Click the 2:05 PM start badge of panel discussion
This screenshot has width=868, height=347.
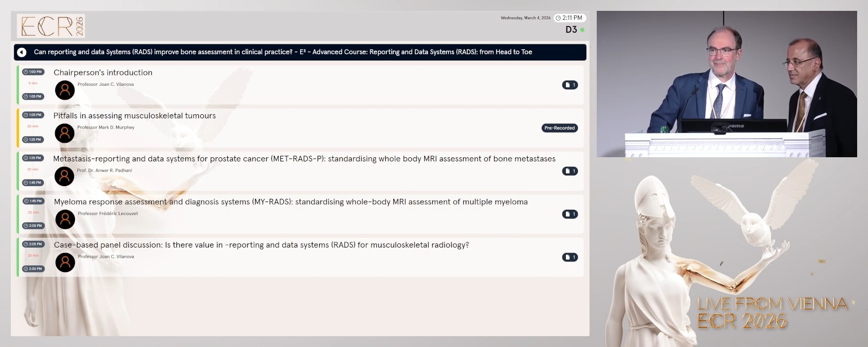tap(33, 244)
